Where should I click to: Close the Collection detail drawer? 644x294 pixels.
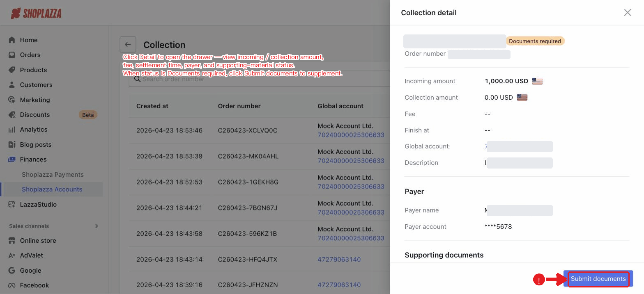628,13
